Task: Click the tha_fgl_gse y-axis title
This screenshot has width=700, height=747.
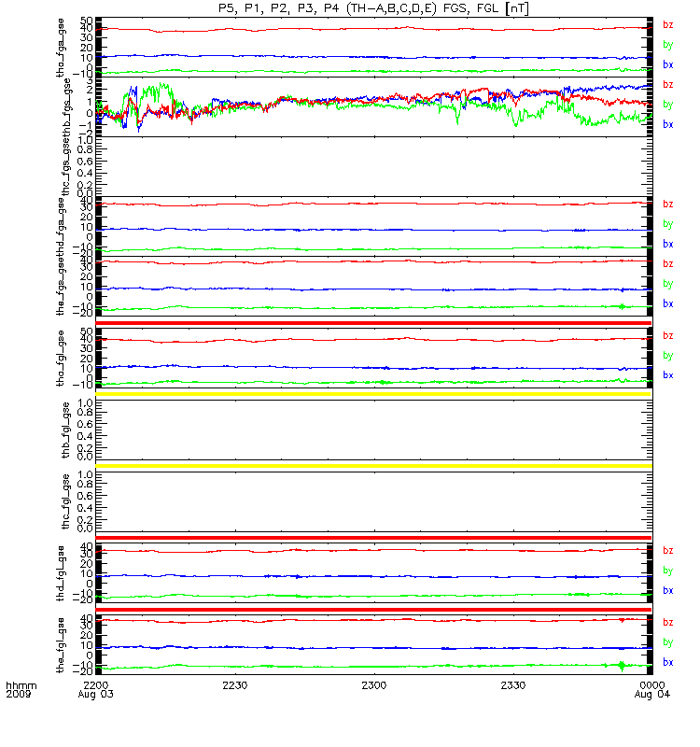Action: [x=61, y=359]
